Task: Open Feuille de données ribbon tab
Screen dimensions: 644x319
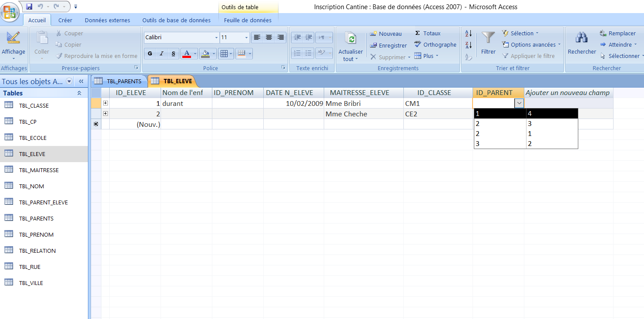Action: [x=248, y=20]
